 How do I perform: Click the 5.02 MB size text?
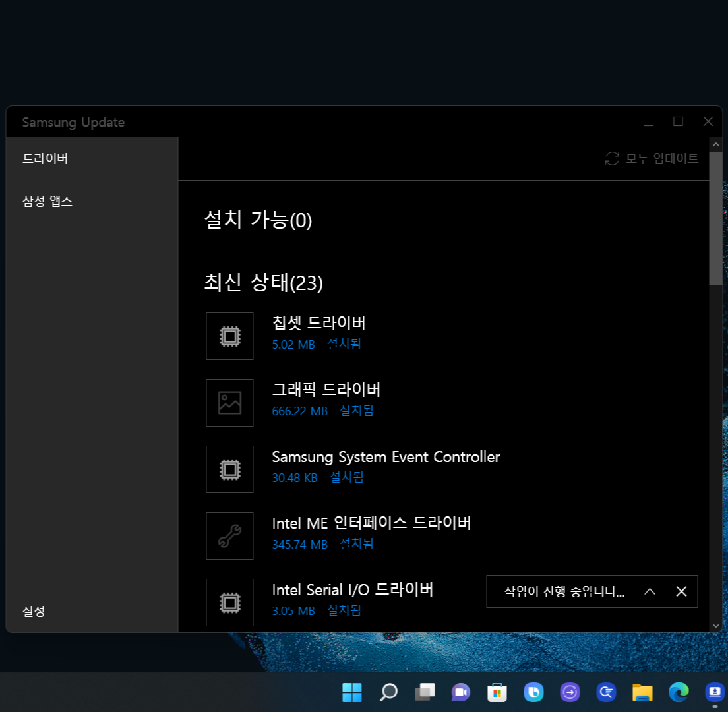pyautogui.click(x=293, y=344)
